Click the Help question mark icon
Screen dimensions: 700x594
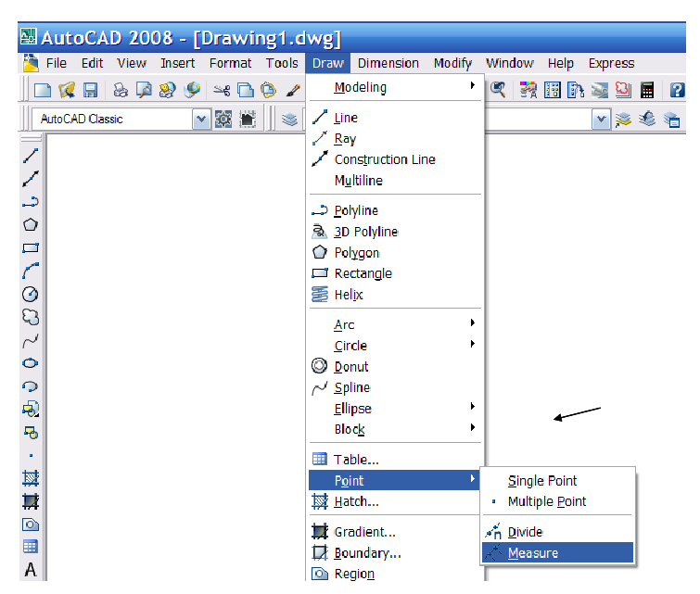pyautogui.click(x=677, y=90)
